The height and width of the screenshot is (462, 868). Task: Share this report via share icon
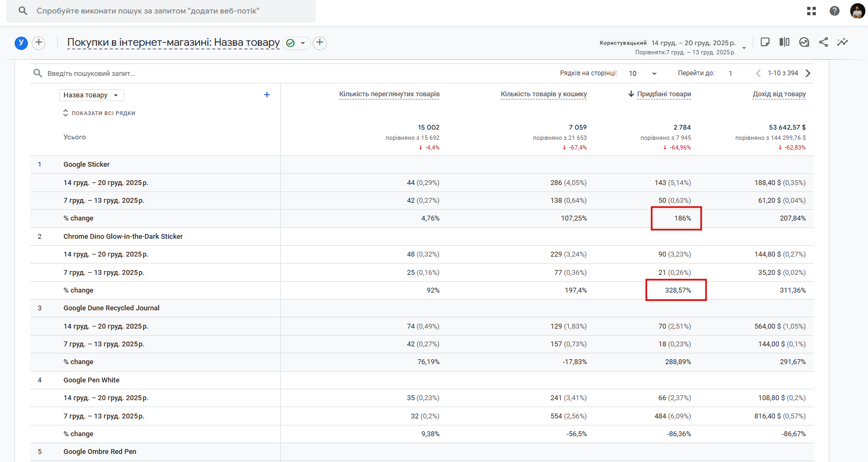pos(823,42)
